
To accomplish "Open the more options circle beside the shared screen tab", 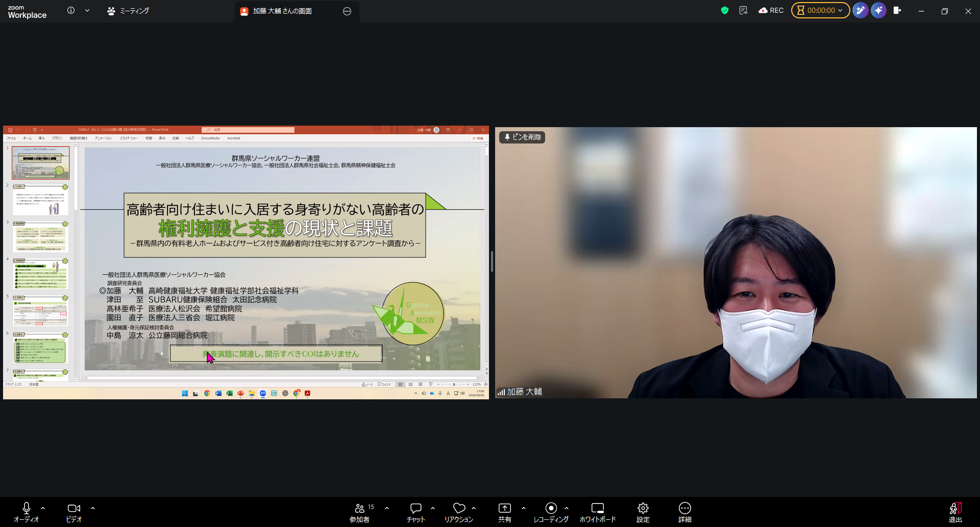I will (347, 11).
